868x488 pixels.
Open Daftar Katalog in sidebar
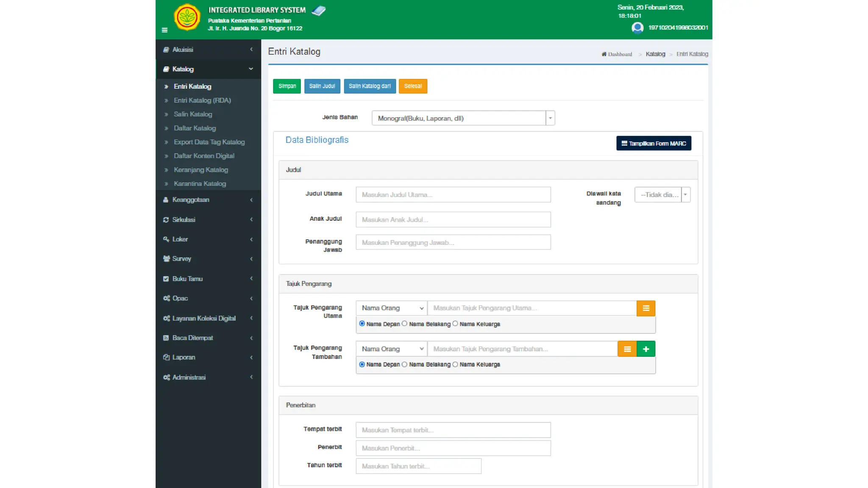pos(195,128)
